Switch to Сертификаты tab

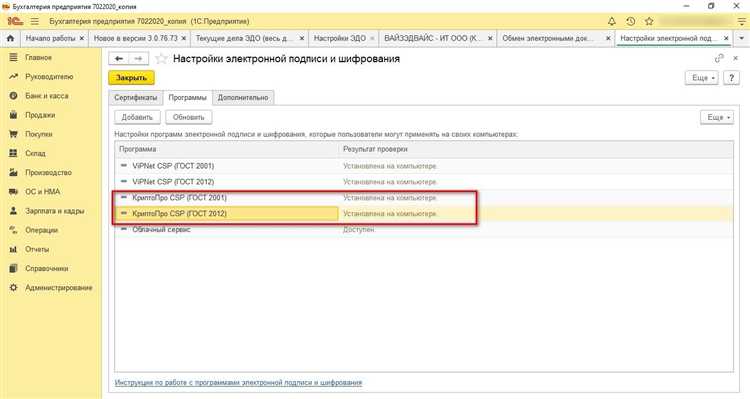tap(135, 97)
